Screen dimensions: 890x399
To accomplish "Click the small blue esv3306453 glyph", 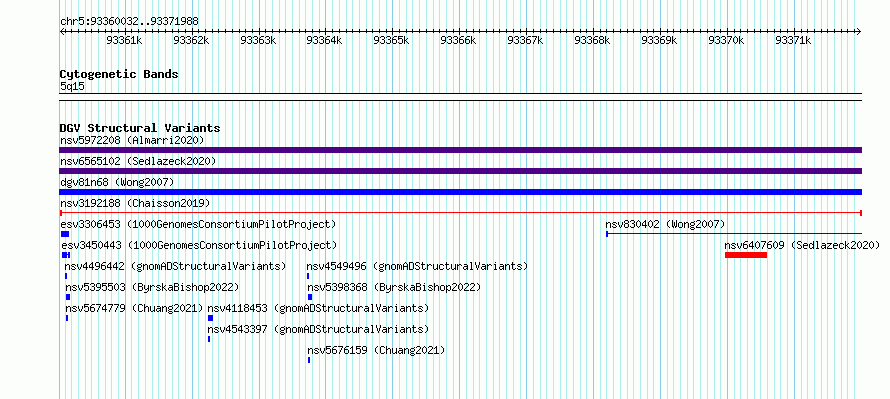I will pyautogui.click(x=65, y=234).
